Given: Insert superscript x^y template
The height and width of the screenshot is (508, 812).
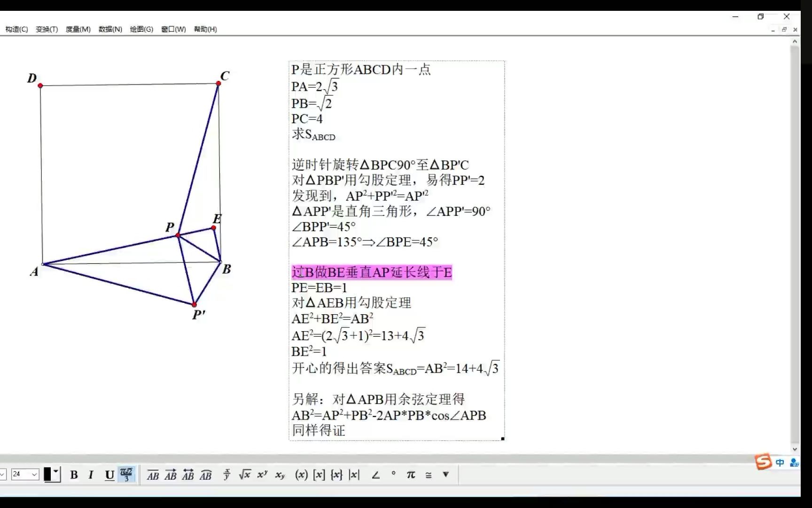Looking at the screenshot, I should (262, 475).
